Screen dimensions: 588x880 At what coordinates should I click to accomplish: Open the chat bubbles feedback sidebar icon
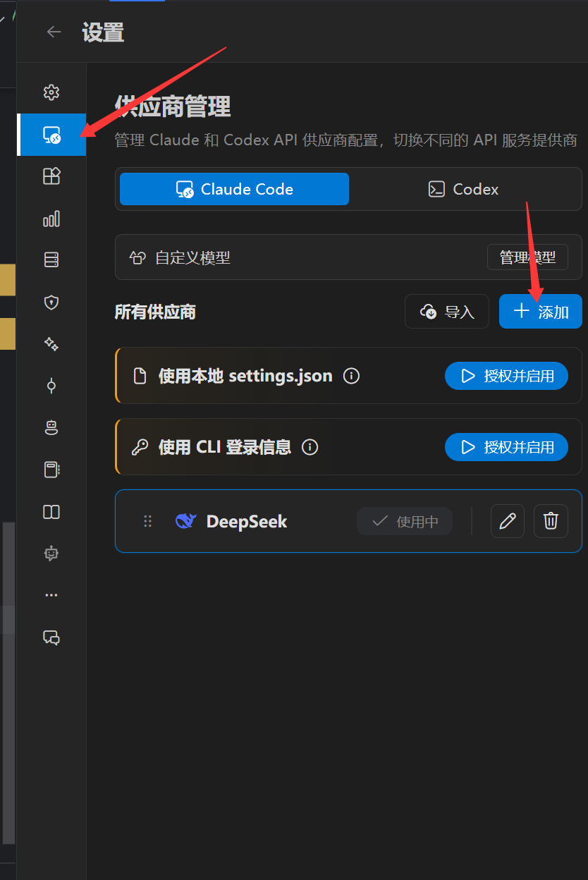(51, 637)
